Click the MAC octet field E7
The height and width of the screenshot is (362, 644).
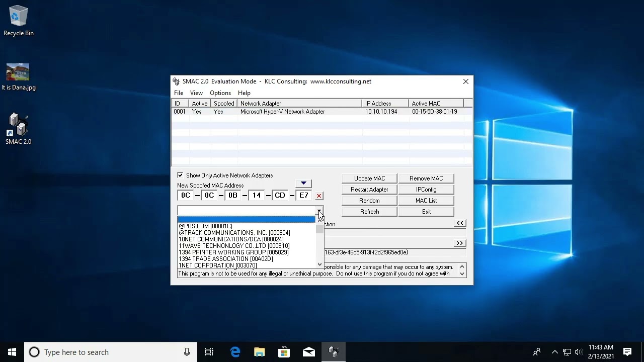pyautogui.click(x=303, y=196)
